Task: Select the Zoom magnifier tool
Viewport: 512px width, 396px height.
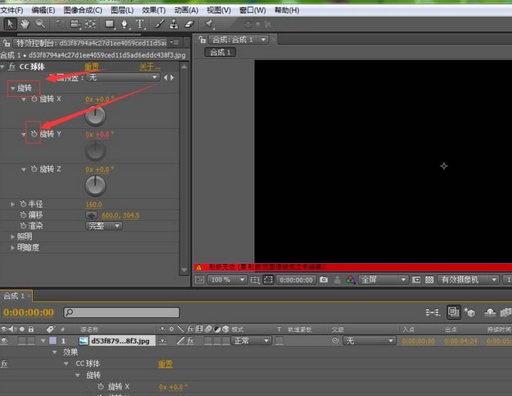Action: 40,24
